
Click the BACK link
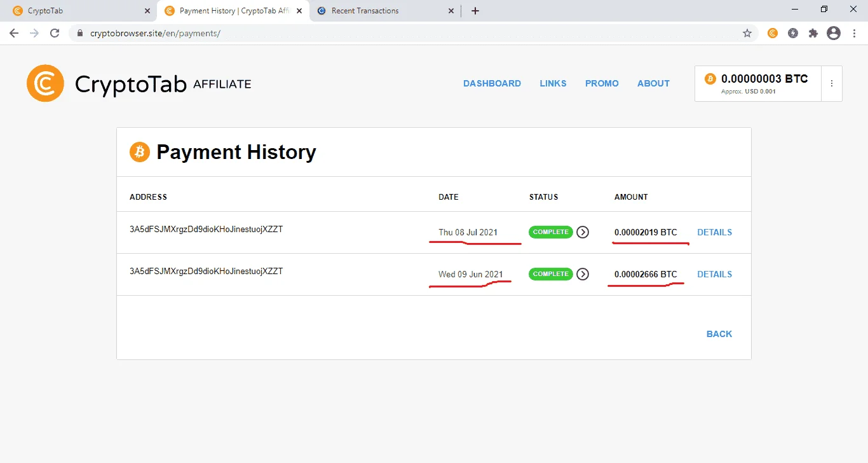pos(719,334)
